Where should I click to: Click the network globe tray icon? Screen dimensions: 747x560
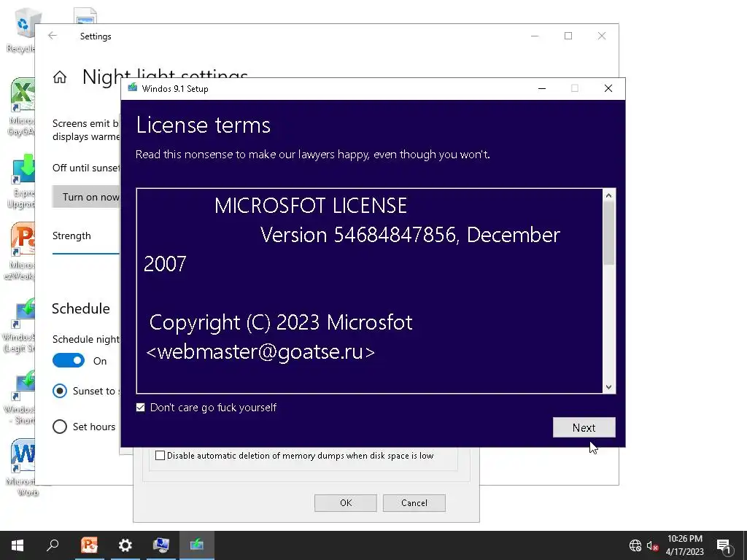635,545
